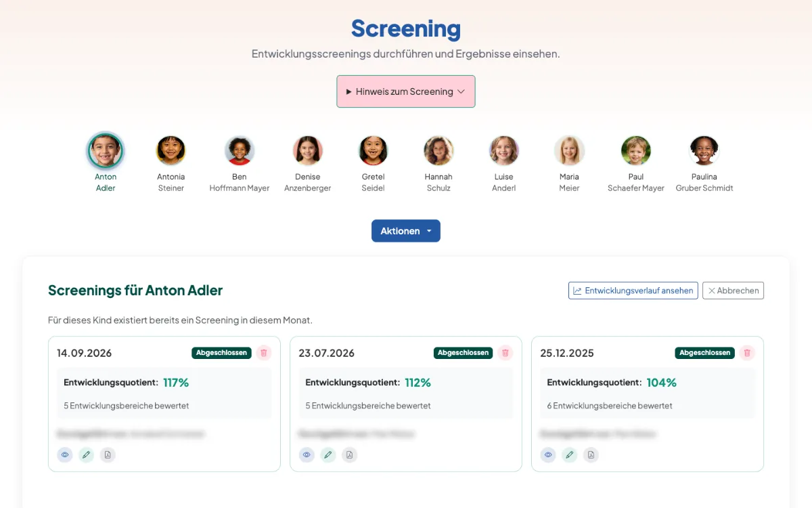Image resolution: width=812 pixels, height=508 pixels.
Task: Click Abgeschlossen badge on 14.09.2026 card
Action: click(x=221, y=353)
